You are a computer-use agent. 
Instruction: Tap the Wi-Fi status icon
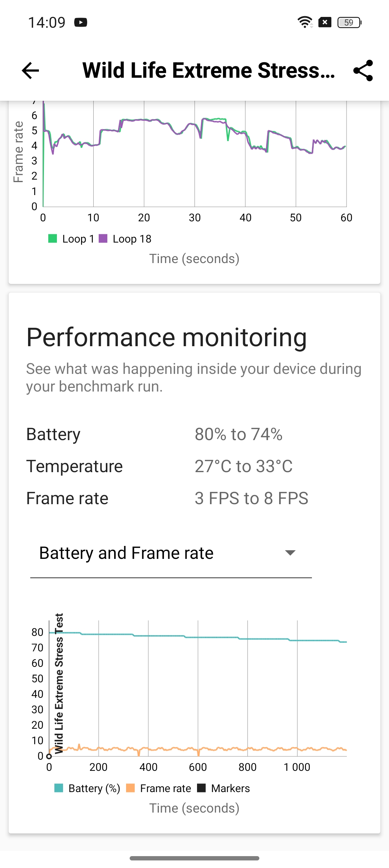305,22
